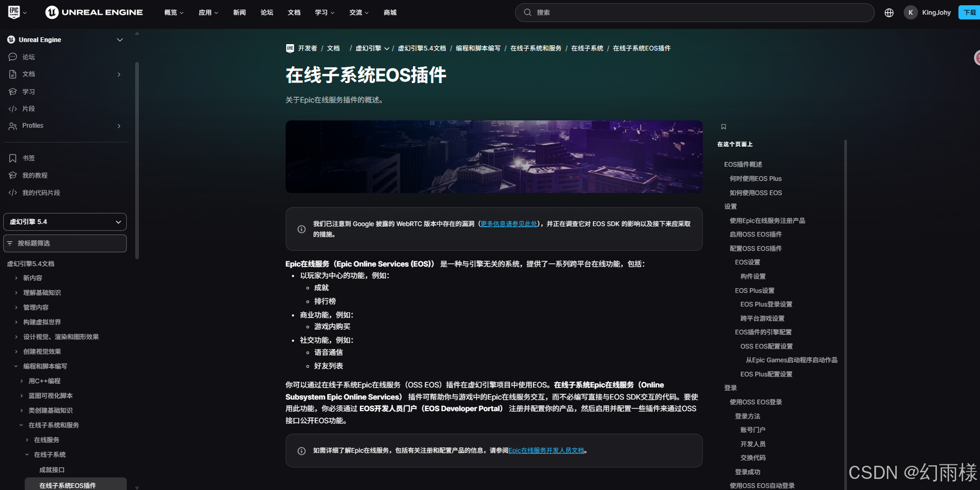
Task: Go to 论坛 in top navigation
Action: point(267,13)
